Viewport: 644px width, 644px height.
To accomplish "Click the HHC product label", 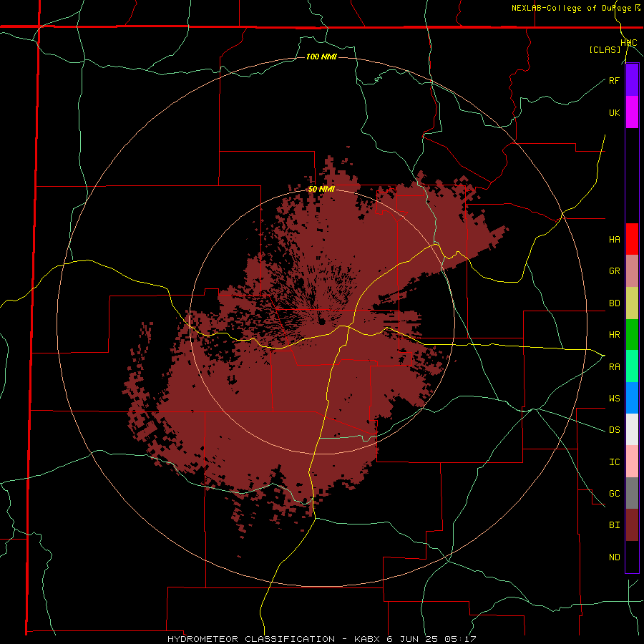I will click(x=628, y=42).
